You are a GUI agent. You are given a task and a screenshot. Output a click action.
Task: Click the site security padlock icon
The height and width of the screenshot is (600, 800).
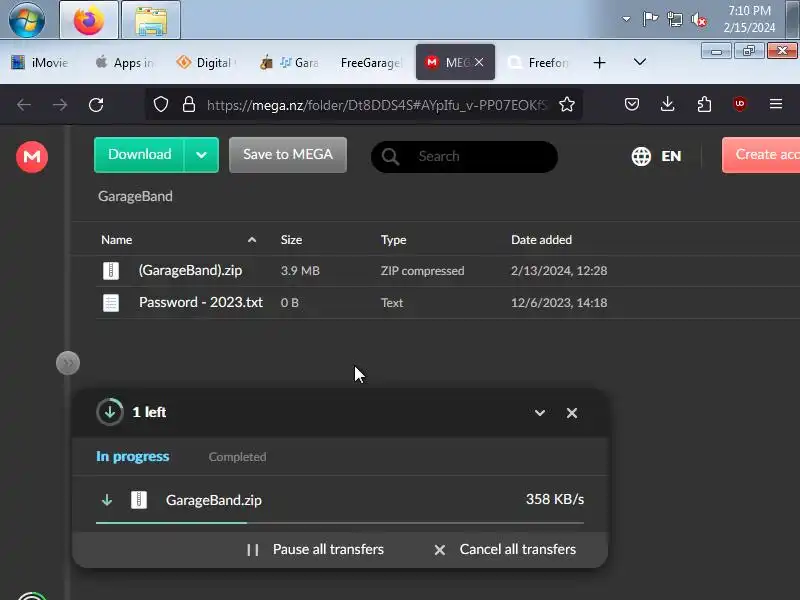tap(189, 105)
